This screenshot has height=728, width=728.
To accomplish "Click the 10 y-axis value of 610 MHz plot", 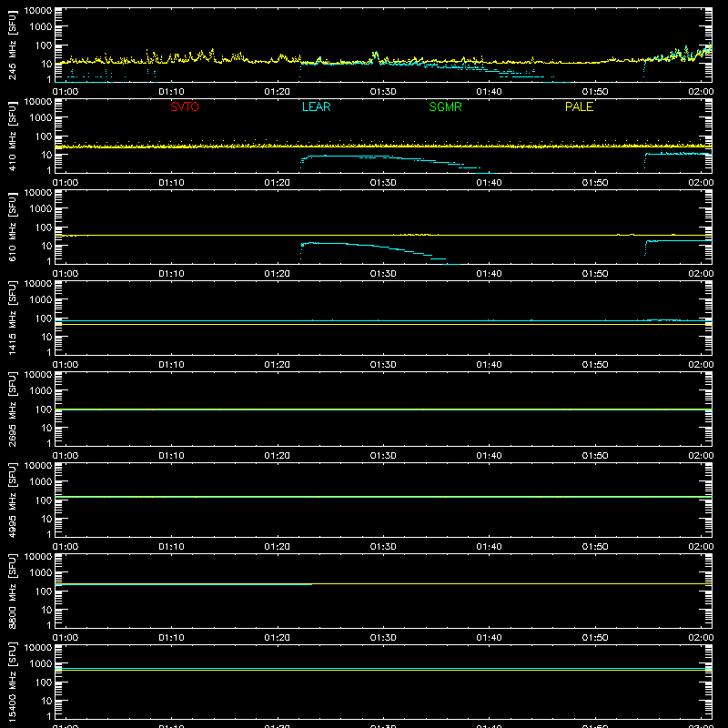I will pos(46,246).
